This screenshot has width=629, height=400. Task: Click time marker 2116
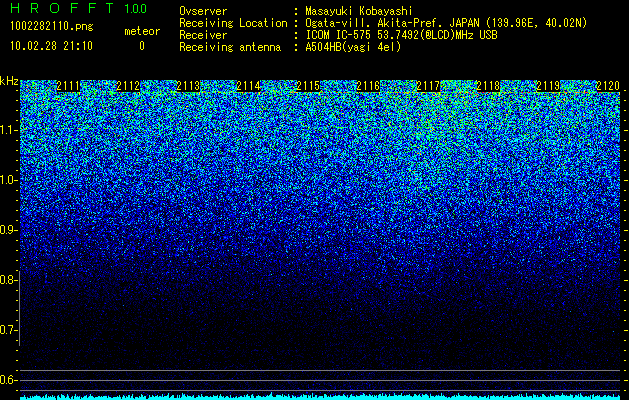pos(368,86)
